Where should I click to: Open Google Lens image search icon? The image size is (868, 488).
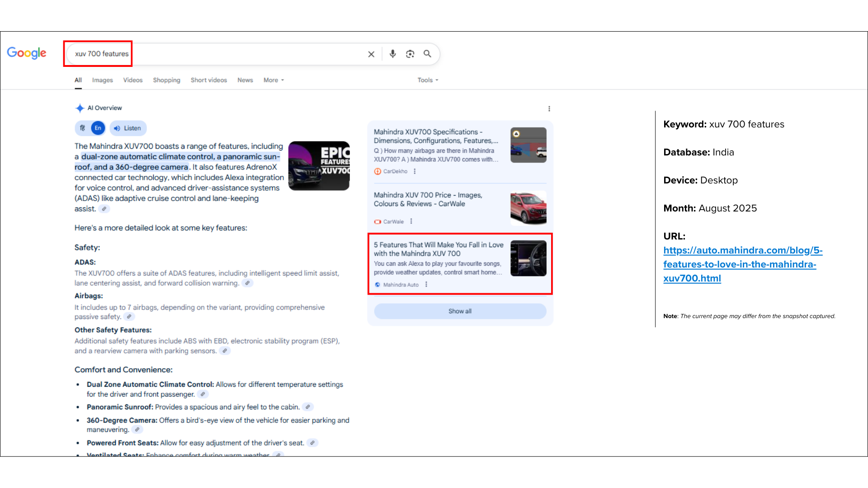(x=410, y=54)
